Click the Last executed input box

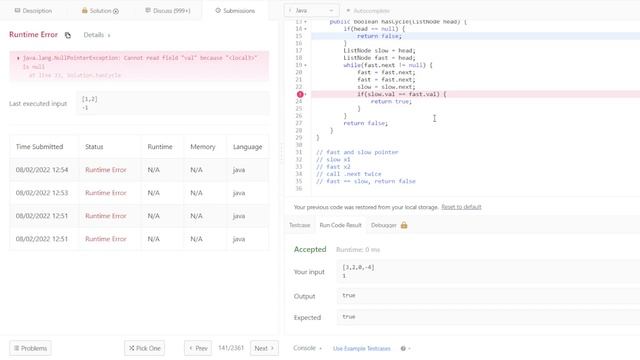[173, 103]
